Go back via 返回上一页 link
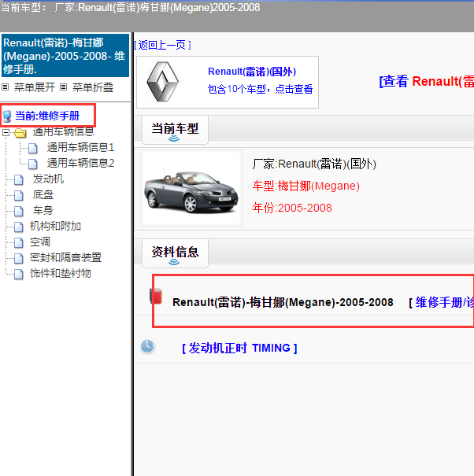 pyautogui.click(x=162, y=45)
